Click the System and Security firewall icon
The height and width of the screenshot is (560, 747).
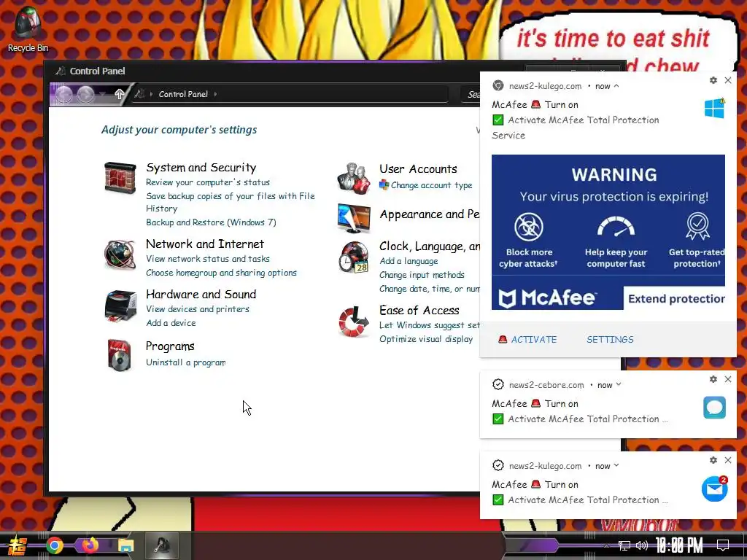pos(120,177)
